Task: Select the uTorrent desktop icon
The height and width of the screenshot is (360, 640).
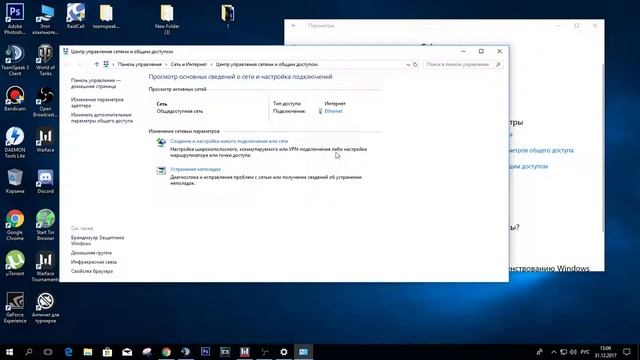Action: point(15,263)
